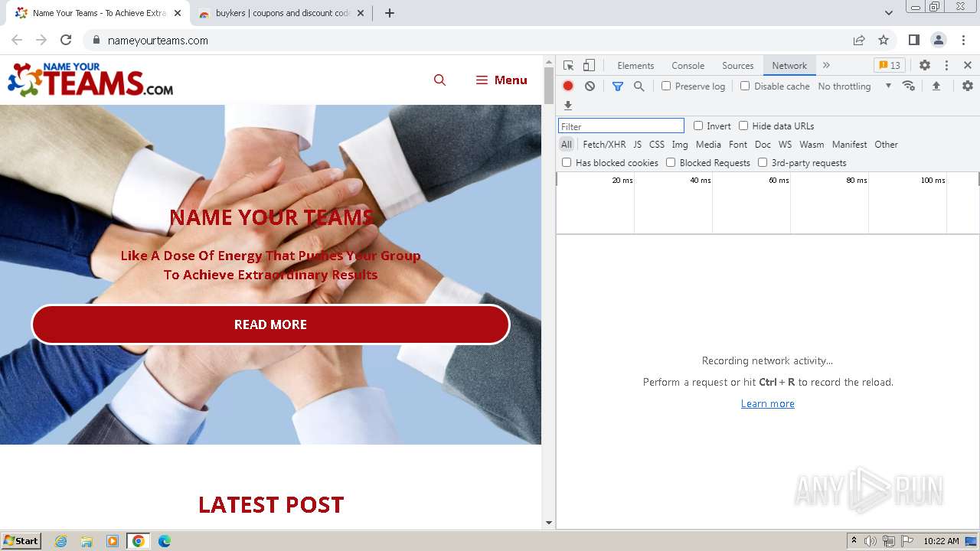
Task: Open a new browser tab
Action: point(389,13)
